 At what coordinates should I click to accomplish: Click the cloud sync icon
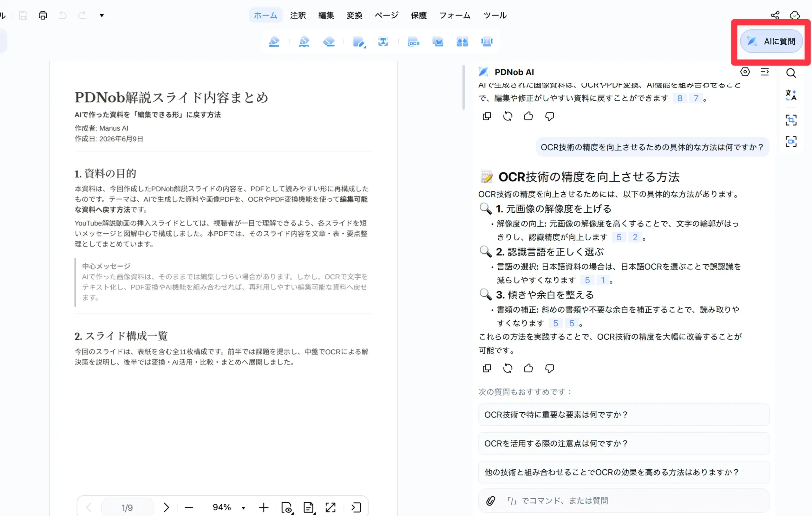pos(795,15)
